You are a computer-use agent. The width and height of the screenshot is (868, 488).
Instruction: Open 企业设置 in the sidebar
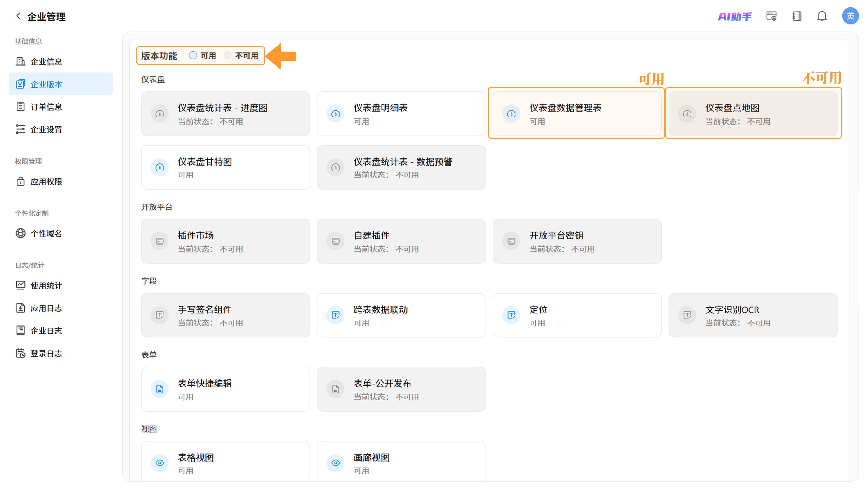(x=61, y=129)
